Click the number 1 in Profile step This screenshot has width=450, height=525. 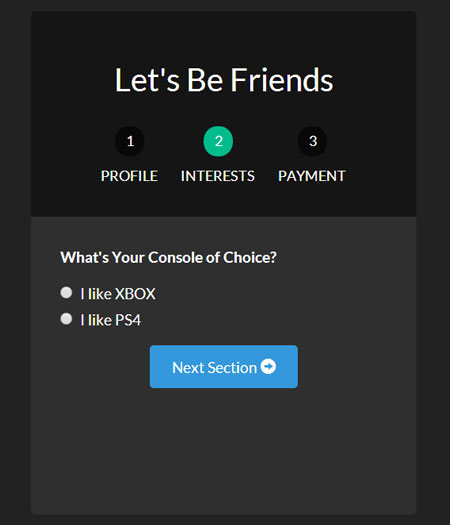(x=131, y=141)
